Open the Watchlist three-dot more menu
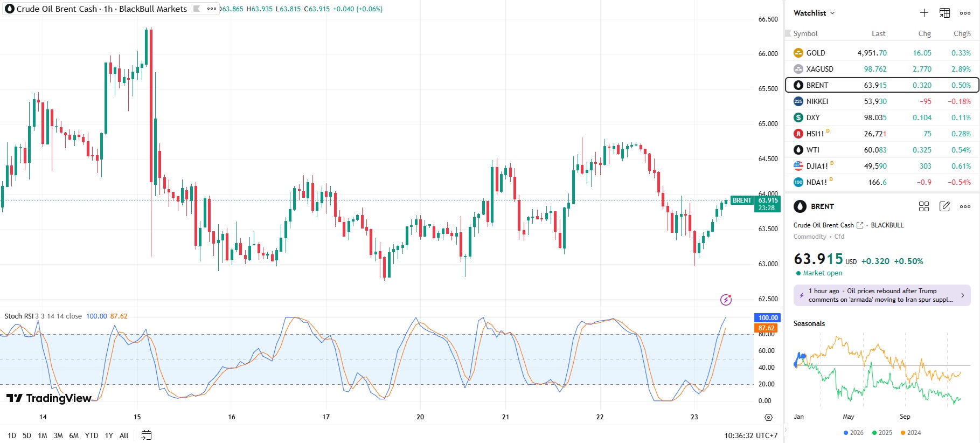The image size is (980, 443). 965,13
